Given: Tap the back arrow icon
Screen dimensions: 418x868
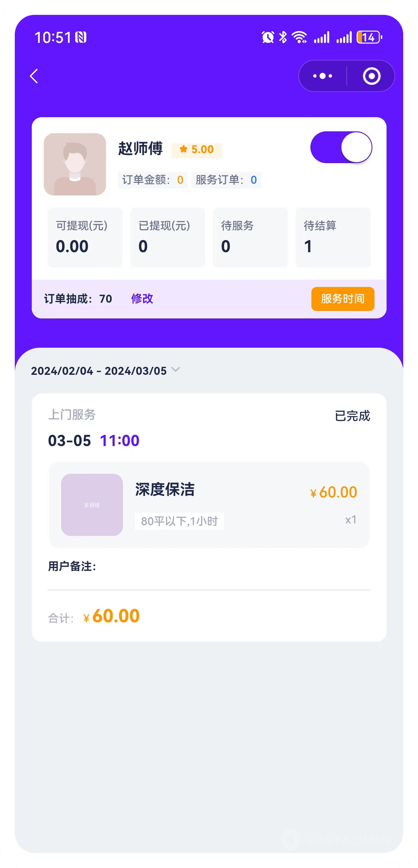Looking at the screenshot, I should coord(34,76).
